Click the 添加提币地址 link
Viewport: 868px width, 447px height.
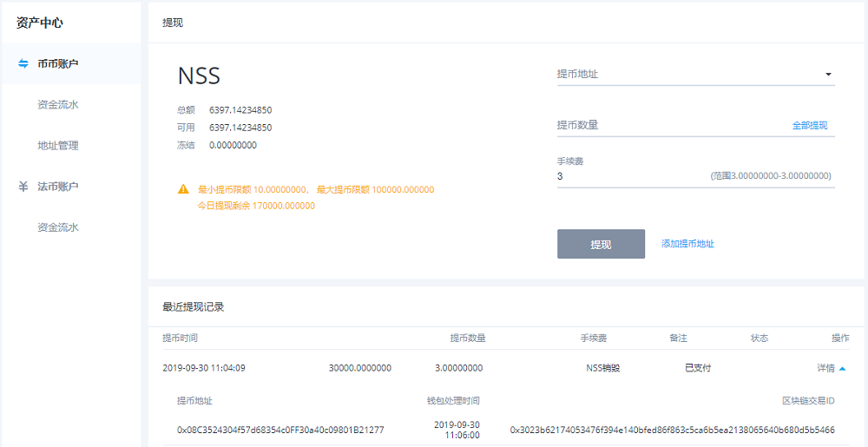(687, 244)
